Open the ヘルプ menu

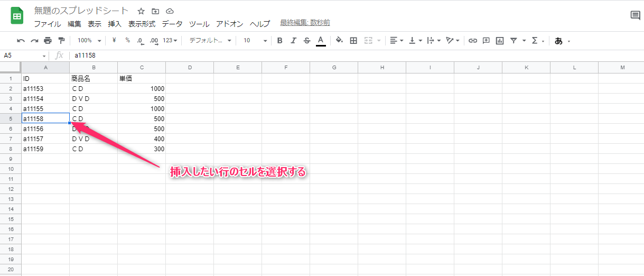coord(260,24)
